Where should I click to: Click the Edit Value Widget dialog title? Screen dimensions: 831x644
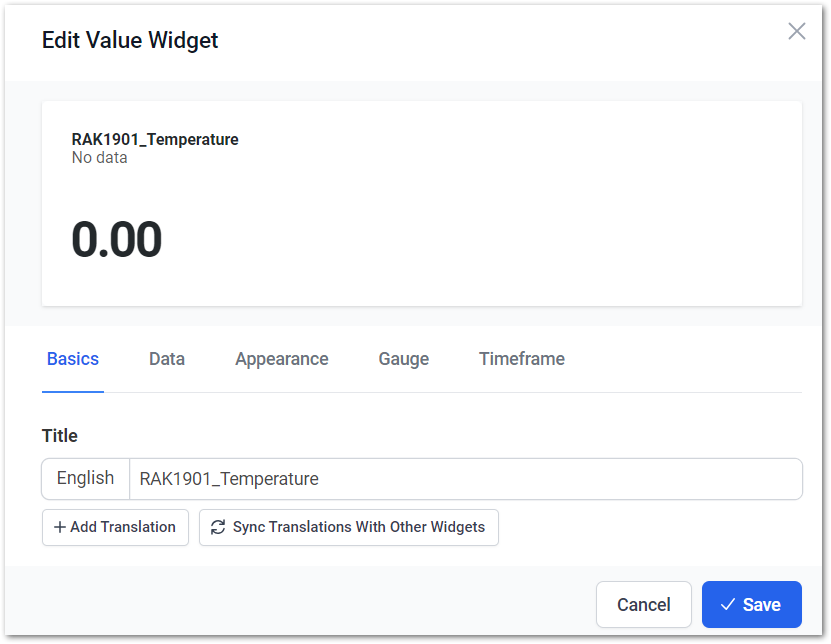[130, 40]
